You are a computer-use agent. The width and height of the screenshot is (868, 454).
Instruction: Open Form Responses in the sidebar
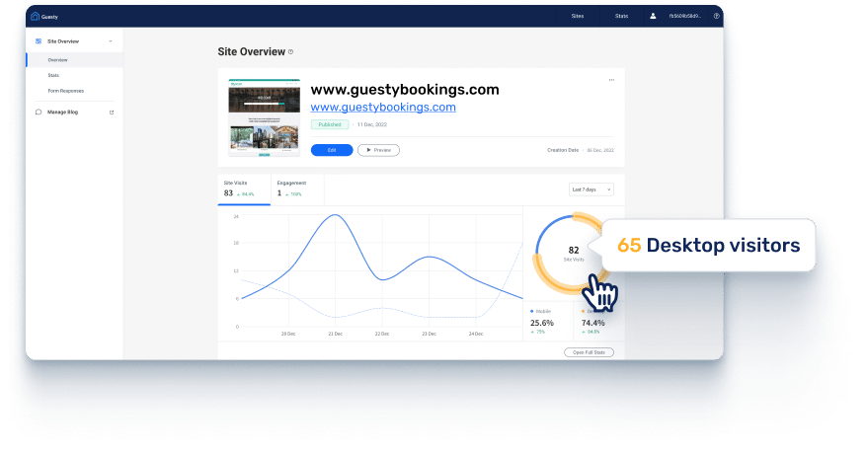pyautogui.click(x=66, y=91)
